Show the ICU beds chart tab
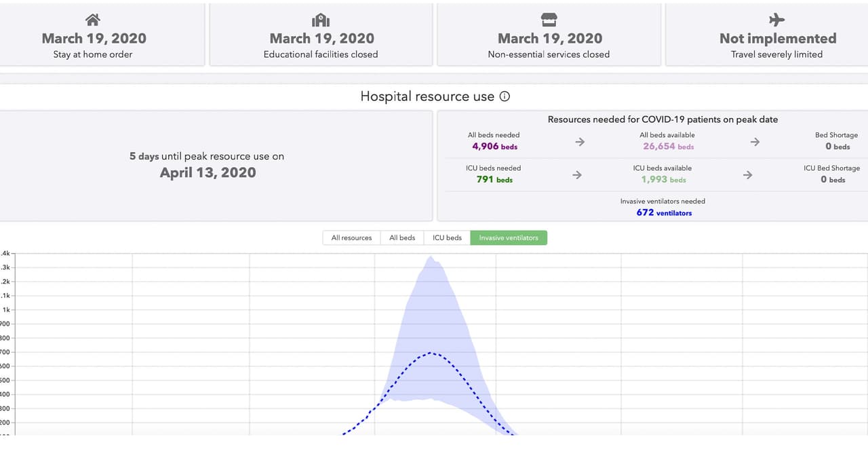The height and width of the screenshot is (449, 868). click(x=447, y=238)
